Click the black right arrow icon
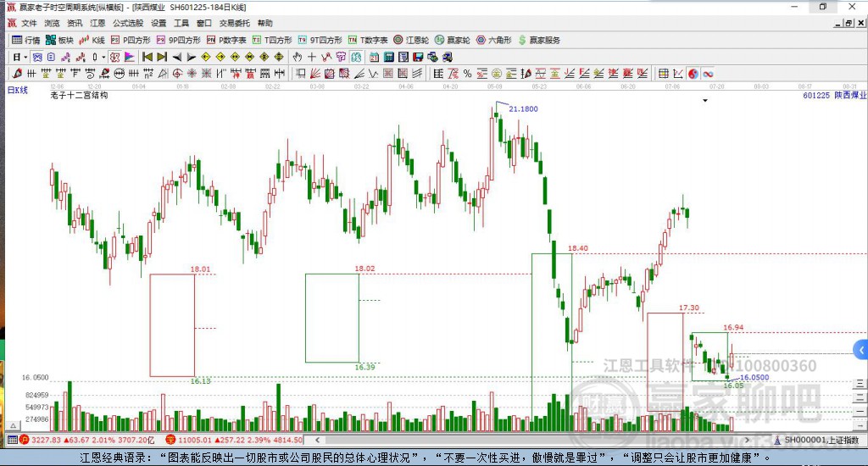The height and width of the screenshot is (466, 868). click(191, 57)
